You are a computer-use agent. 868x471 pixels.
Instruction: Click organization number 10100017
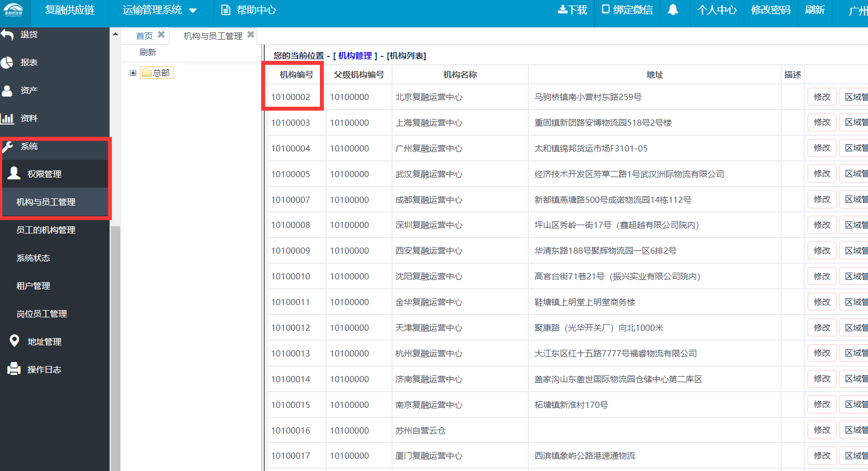coord(291,456)
